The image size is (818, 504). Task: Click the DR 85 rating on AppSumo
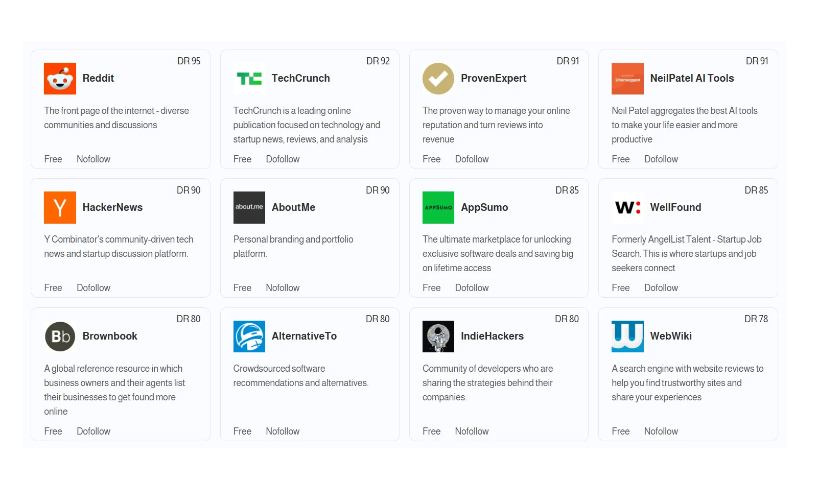point(567,190)
